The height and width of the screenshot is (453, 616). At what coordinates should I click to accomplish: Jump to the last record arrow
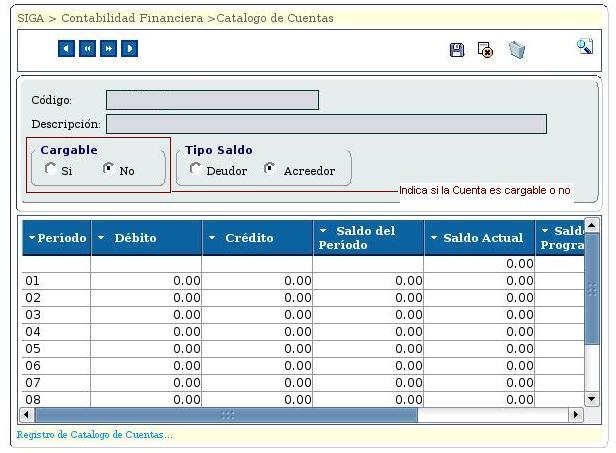(x=129, y=49)
